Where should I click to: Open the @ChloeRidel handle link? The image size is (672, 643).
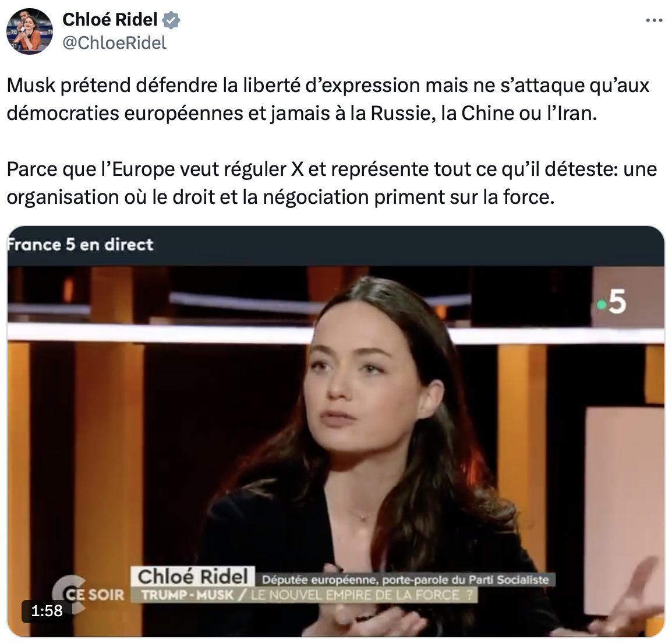click(115, 43)
